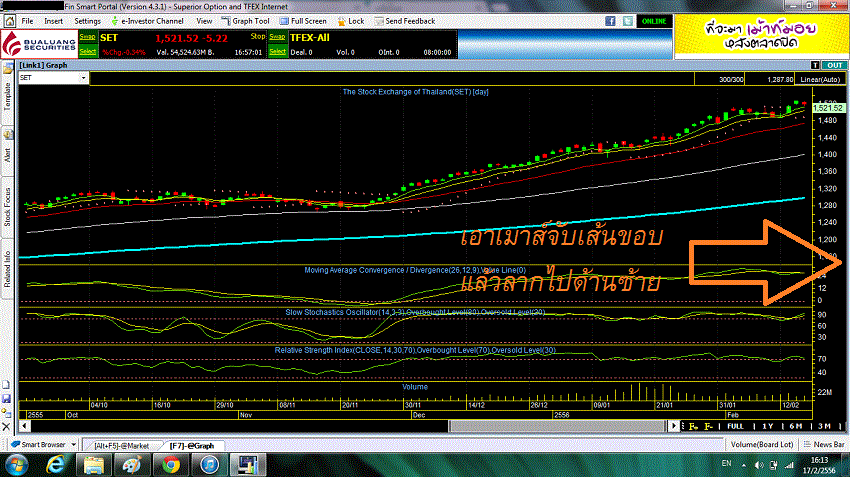Open the File menu
Image resolution: width=850 pixels, height=477 pixels.
27,21
